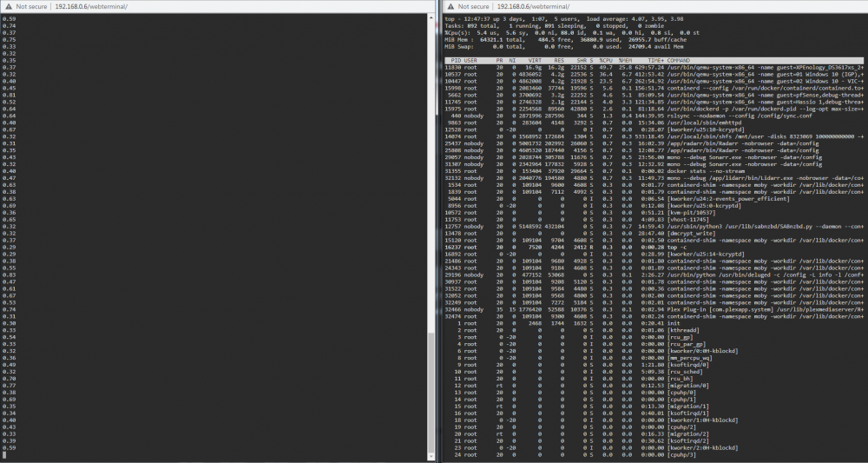Click the RES column header
The image size is (868, 463).
[558, 60]
